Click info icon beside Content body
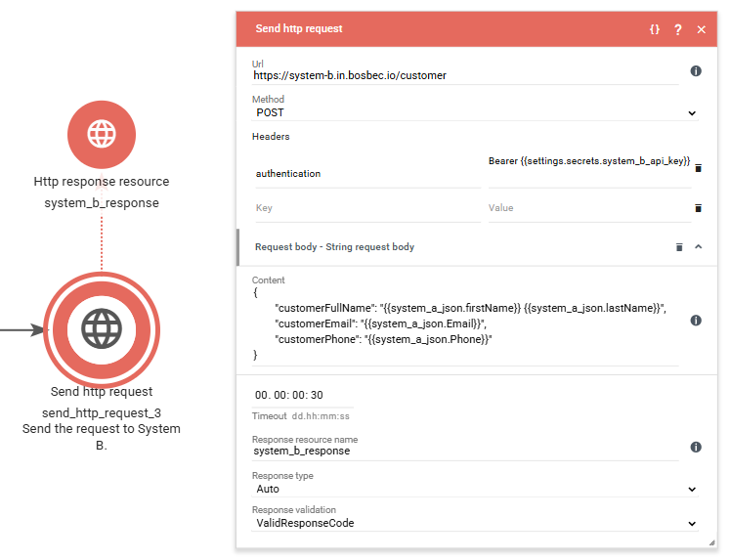730x560 pixels. (696, 321)
